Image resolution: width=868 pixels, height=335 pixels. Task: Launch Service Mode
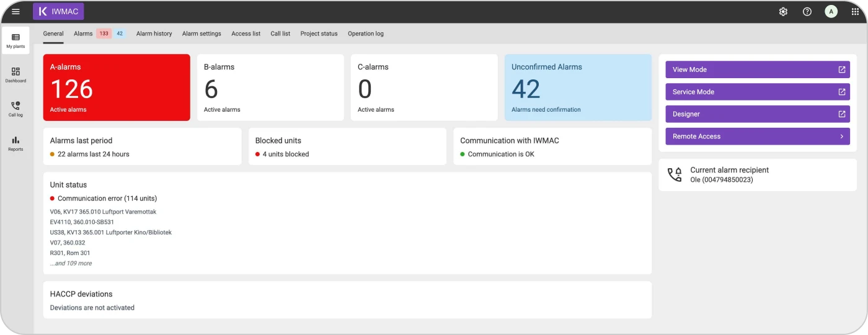pyautogui.click(x=757, y=92)
